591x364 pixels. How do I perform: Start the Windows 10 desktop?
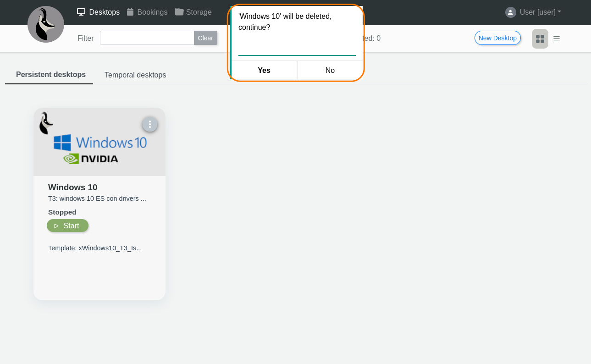67,226
